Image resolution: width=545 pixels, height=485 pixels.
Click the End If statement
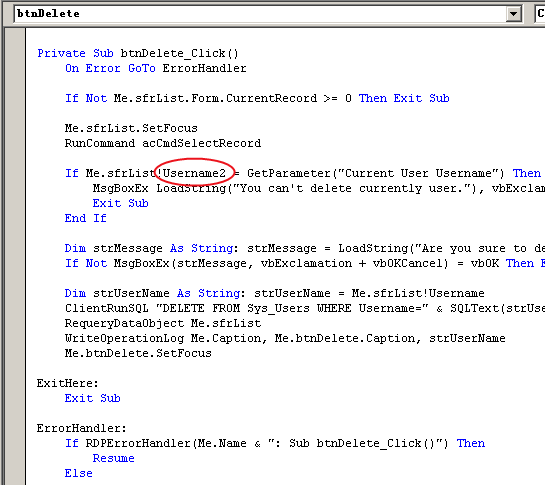(86, 218)
